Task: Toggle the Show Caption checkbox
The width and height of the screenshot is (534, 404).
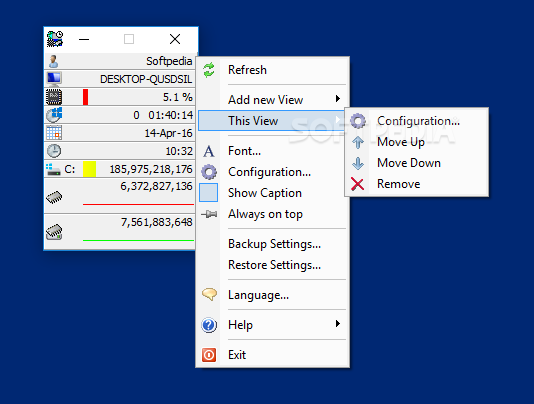Action: pyautogui.click(x=208, y=193)
